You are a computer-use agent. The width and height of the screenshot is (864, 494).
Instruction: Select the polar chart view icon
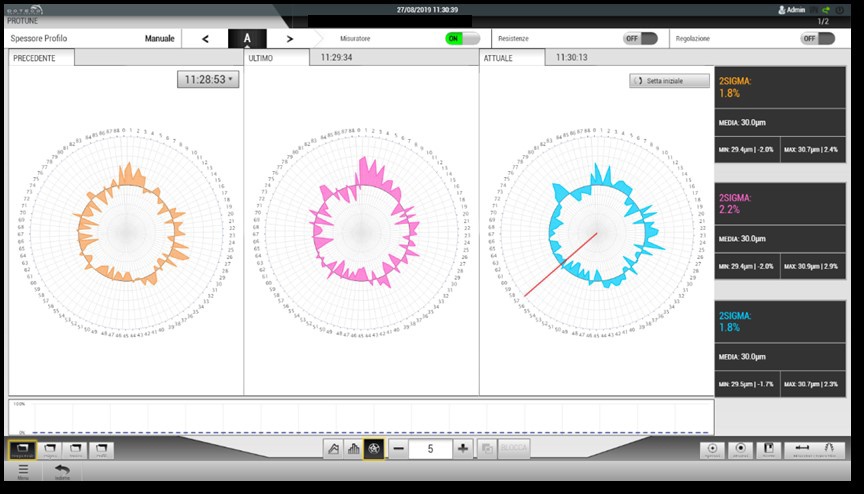(375, 449)
